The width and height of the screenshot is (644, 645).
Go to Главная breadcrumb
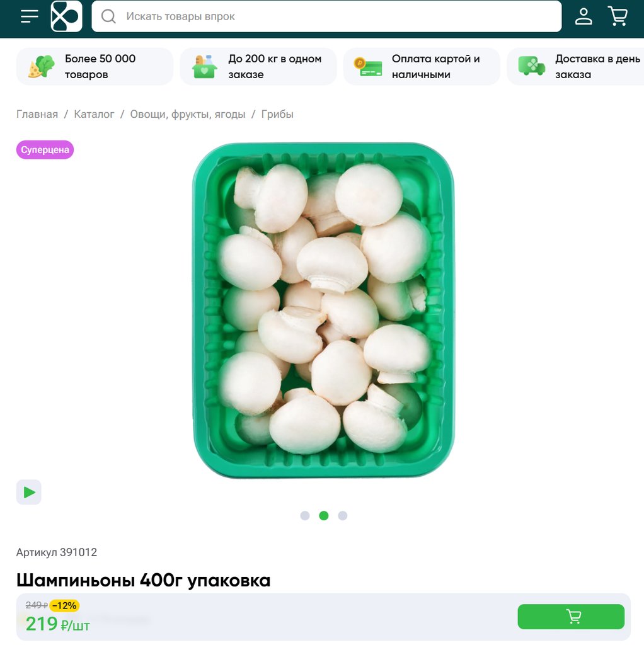(x=37, y=115)
